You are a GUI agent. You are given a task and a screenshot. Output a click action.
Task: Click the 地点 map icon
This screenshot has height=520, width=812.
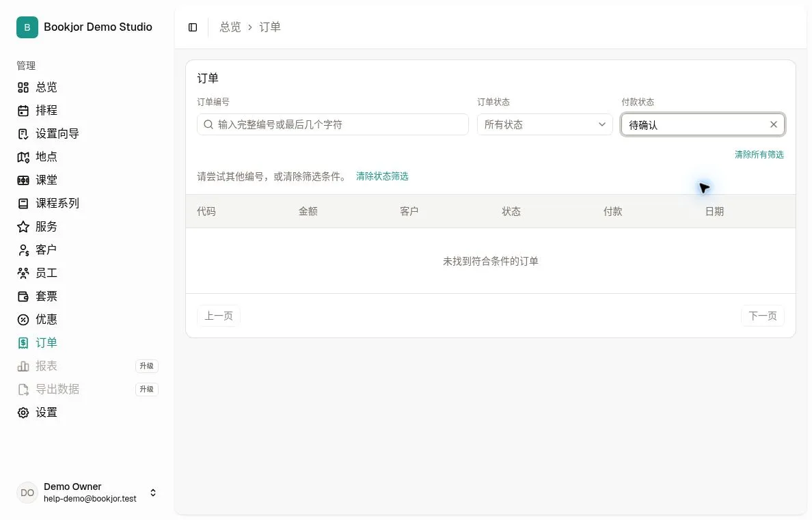[23, 157]
